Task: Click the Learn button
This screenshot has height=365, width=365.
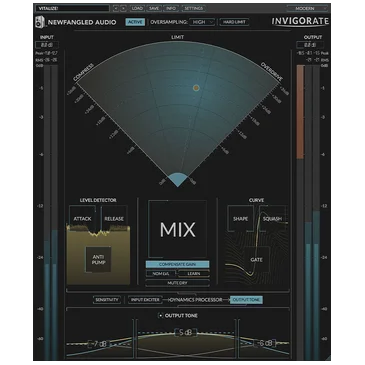Action: tap(194, 274)
